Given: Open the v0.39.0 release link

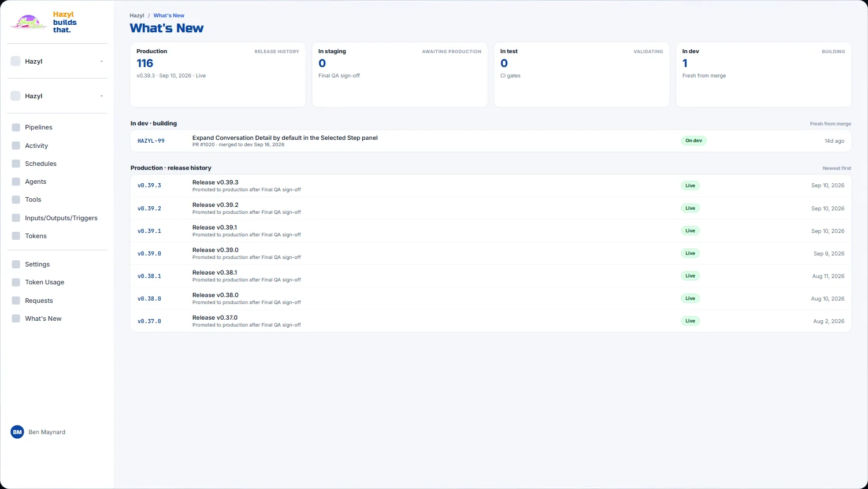Looking at the screenshot, I should pyautogui.click(x=149, y=253).
